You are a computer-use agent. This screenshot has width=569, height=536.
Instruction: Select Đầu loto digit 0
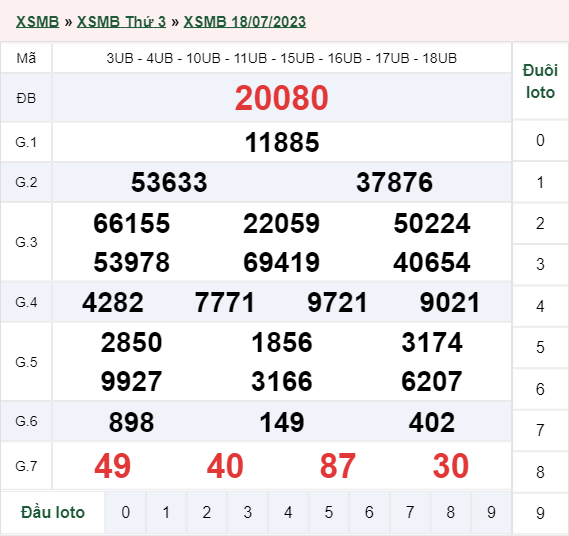coord(125,512)
